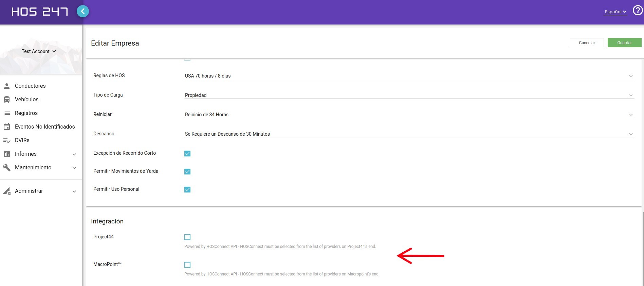This screenshot has height=286, width=644.
Task: Open the Test Account switcher
Action: coord(39,51)
